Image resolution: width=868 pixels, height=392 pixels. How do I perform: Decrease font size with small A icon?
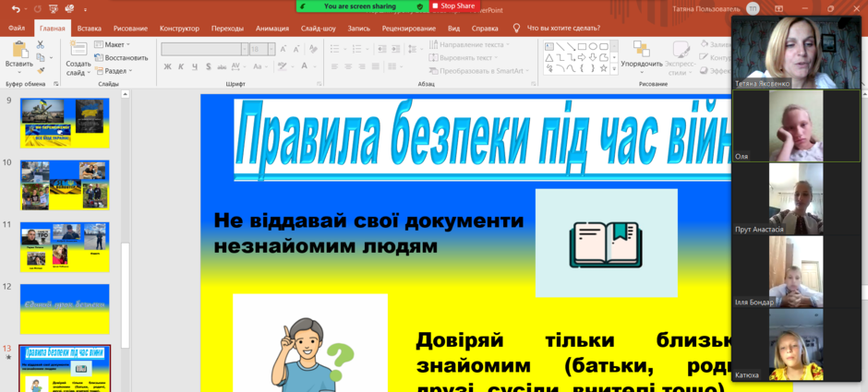point(297,49)
